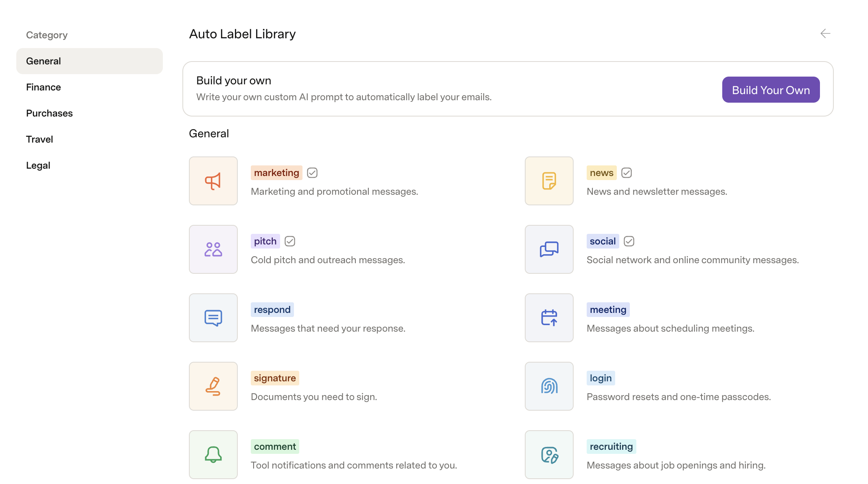Click the Build Your Own button
The height and width of the screenshot is (484, 868).
pyautogui.click(x=771, y=90)
